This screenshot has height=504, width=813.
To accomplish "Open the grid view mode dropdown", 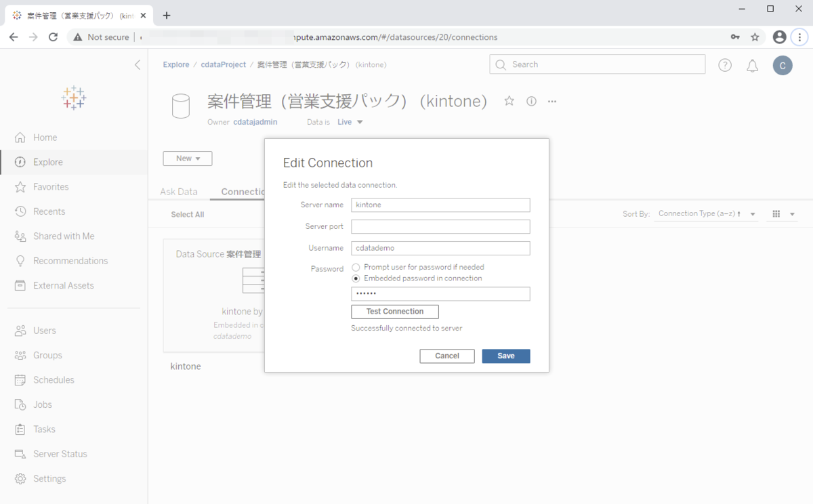I will coord(783,214).
